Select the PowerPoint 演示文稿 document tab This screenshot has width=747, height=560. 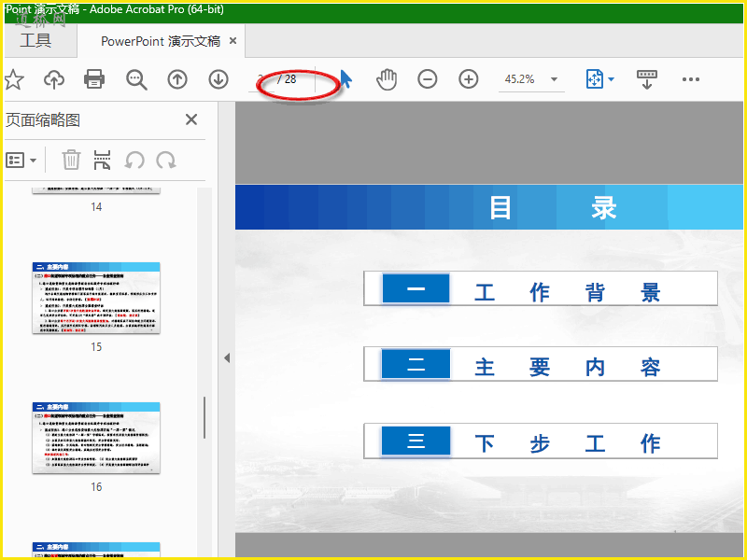[x=161, y=41]
